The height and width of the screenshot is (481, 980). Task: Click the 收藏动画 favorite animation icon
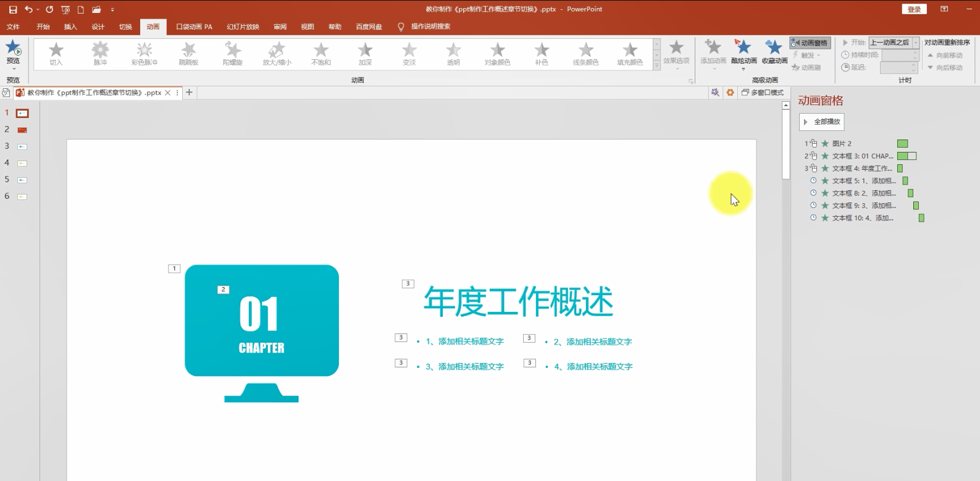pyautogui.click(x=774, y=47)
